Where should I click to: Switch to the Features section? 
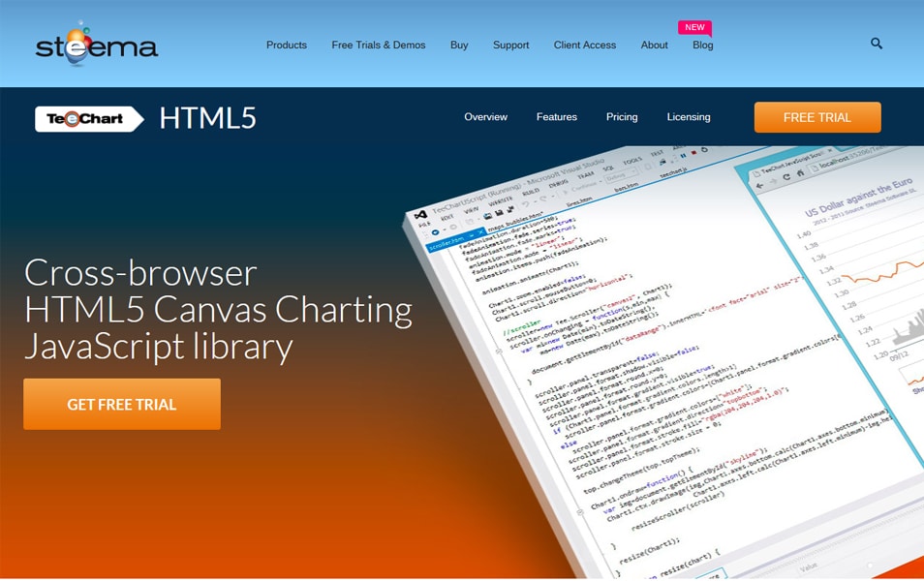[556, 116]
